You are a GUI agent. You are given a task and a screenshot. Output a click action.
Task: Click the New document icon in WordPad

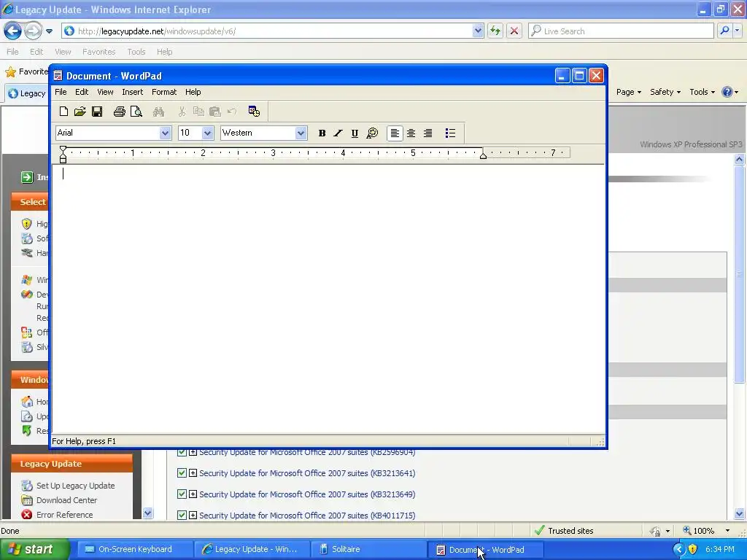pyautogui.click(x=63, y=112)
